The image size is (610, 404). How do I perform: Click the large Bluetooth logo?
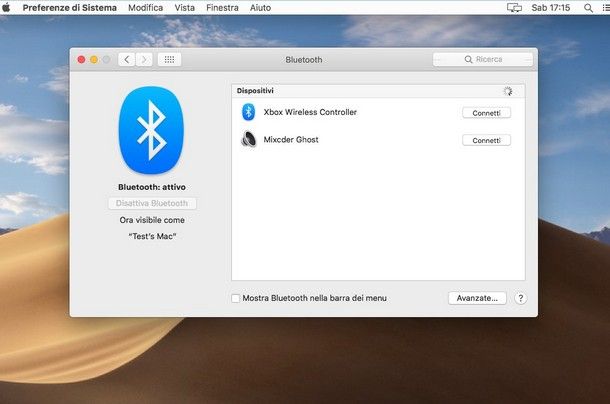click(x=151, y=130)
